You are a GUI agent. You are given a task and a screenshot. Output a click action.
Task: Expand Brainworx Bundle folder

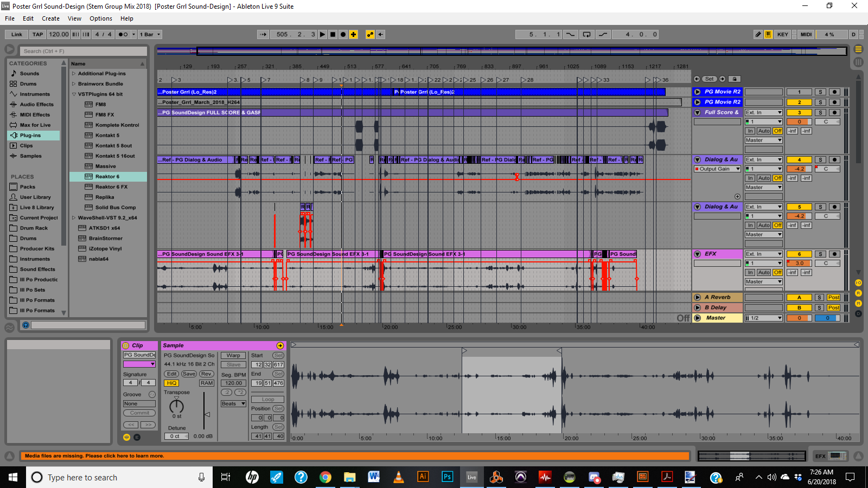click(x=74, y=84)
